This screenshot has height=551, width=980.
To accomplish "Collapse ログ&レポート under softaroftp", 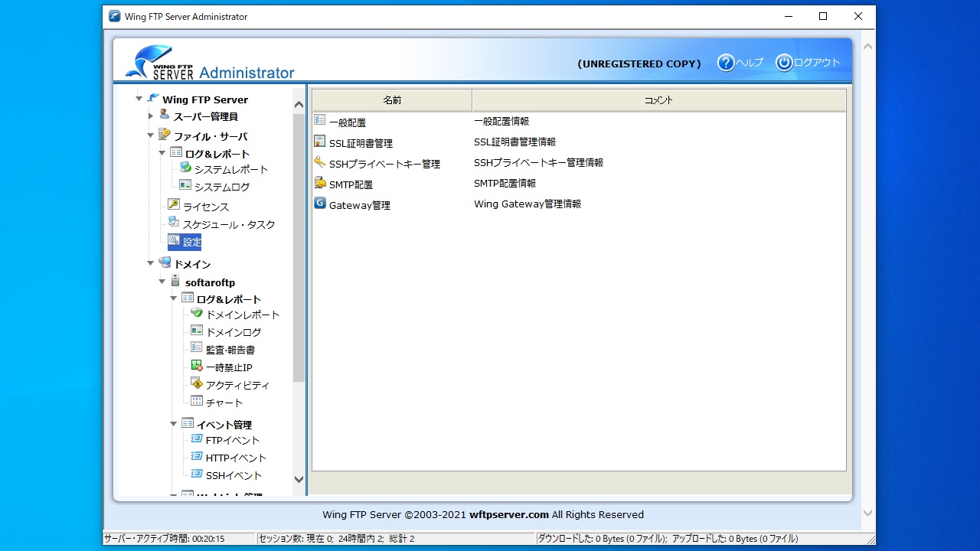I will [x=174, y=298].
